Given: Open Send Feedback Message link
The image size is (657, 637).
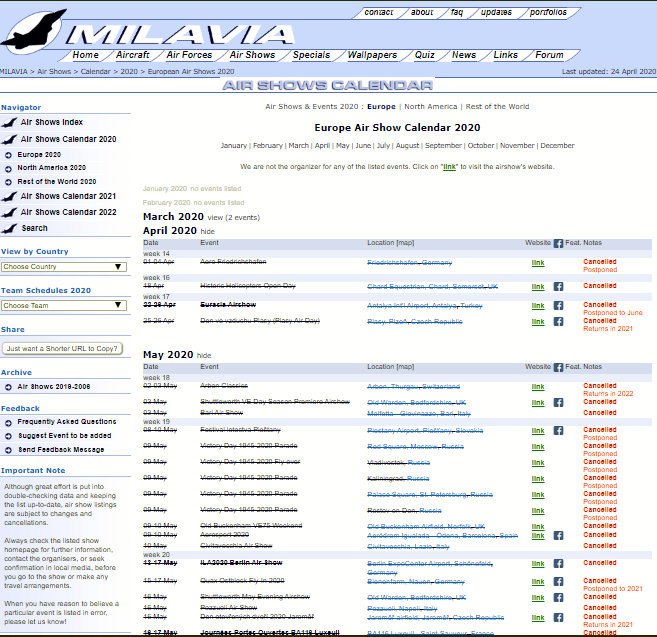Looking at the screenshot, I should coord(61,450).
